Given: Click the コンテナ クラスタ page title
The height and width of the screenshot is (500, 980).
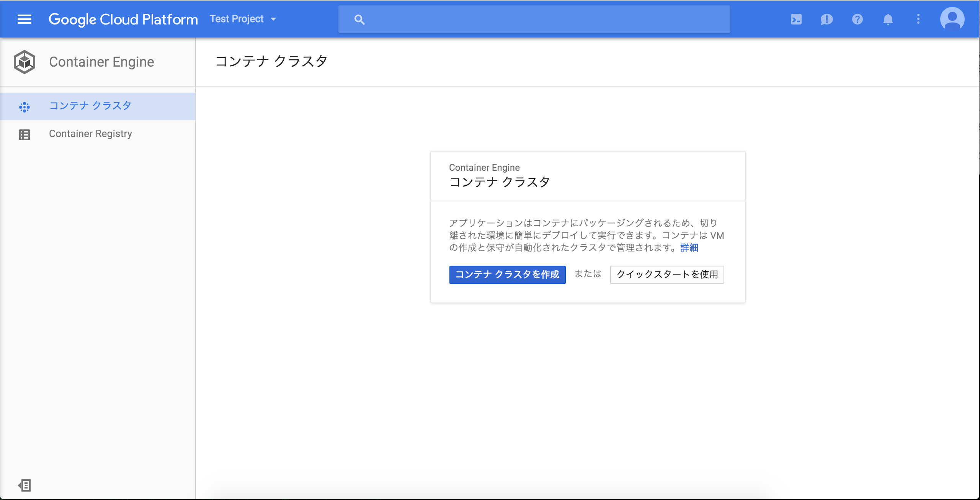Looking at the screenshot, I should click(x=271, y=61).
